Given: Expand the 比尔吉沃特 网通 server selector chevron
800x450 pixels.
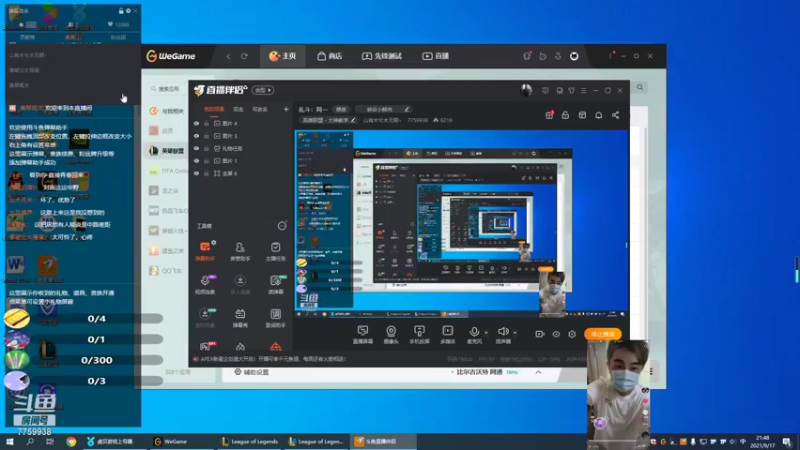Looking at the screenshot, I should 538,372.
